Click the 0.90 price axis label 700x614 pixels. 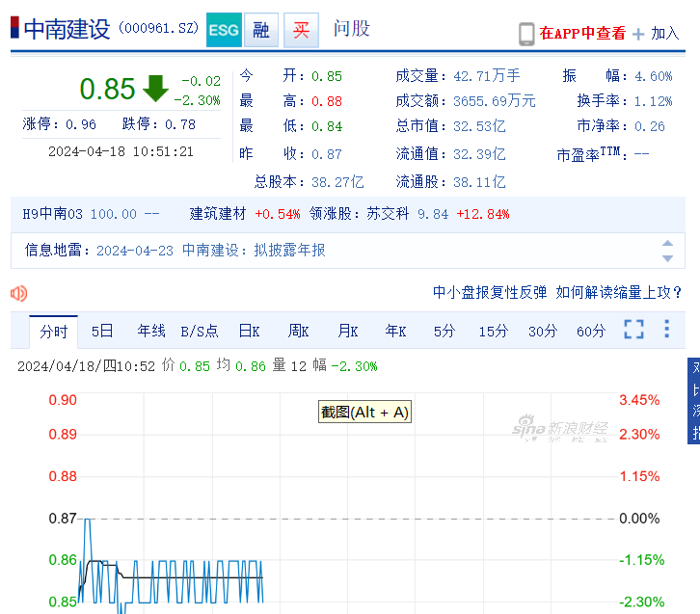[x=63, y=400]
